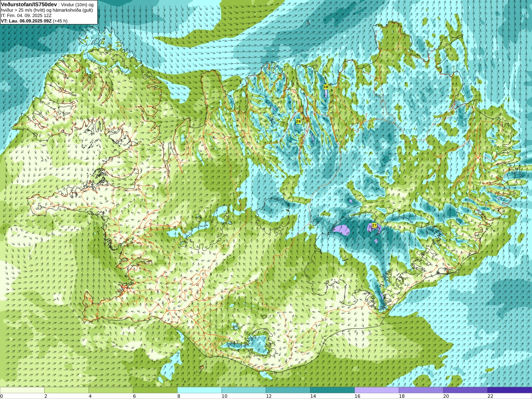Select the pale yellow 0–2 m/s legend swatch
Viewport: 532px width, 399px height.
pyautogui.click(x=22, y=390)
